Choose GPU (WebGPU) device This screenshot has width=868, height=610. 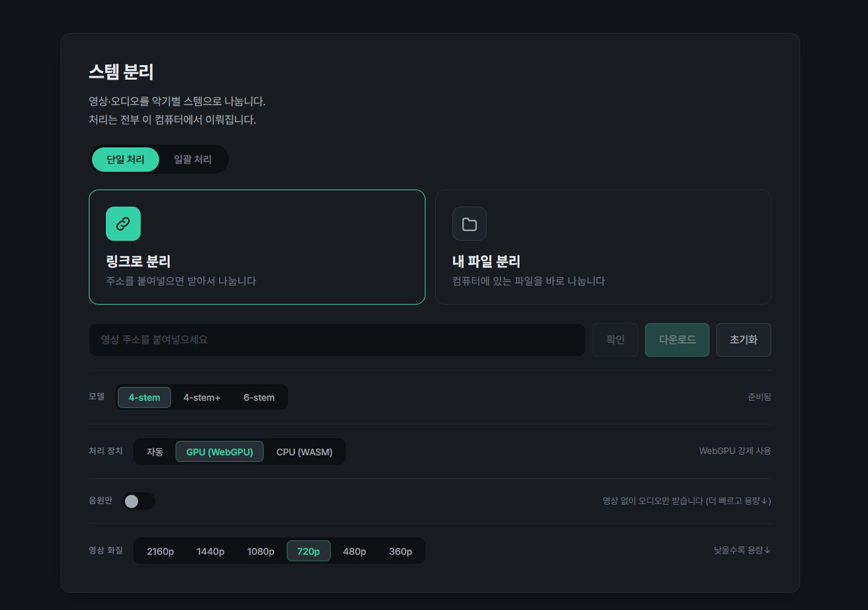(x=220, y=452)
